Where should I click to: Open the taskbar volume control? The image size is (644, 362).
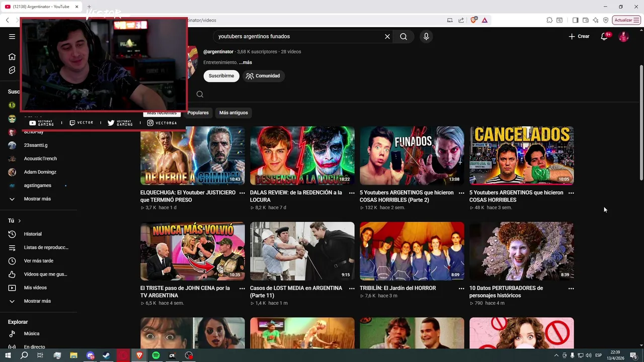tap(589, 355)
